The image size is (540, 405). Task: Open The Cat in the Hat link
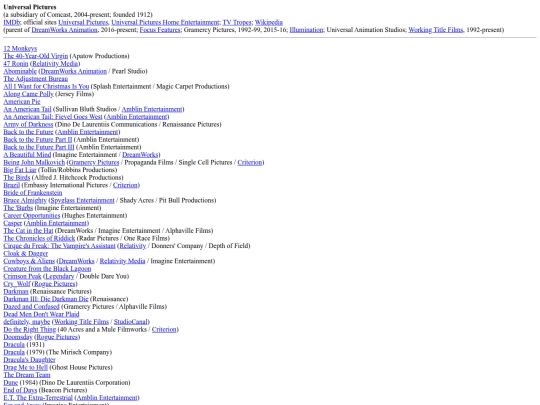(28, 230)
